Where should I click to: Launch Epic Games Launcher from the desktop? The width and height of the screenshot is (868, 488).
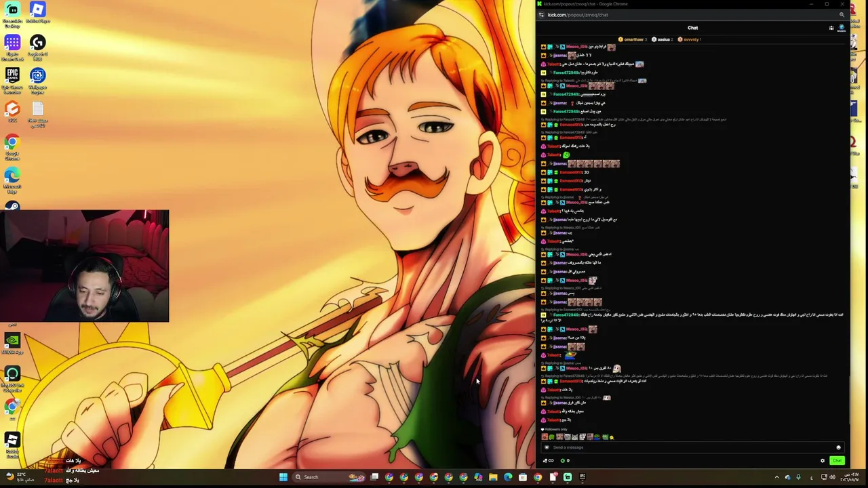tap(12, 80)
